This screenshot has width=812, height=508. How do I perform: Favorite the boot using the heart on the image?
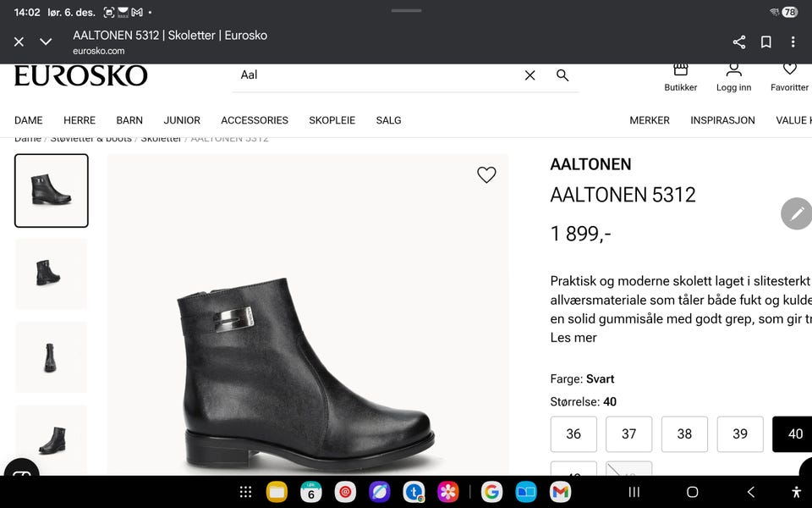pos(486,174)
